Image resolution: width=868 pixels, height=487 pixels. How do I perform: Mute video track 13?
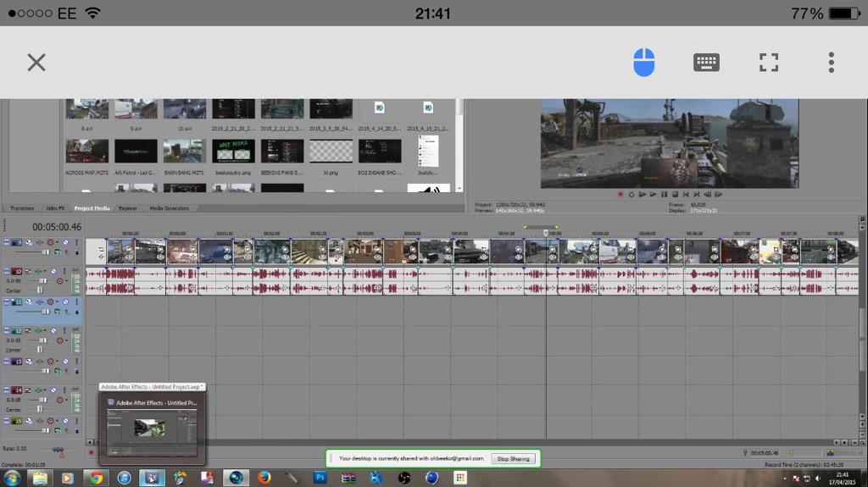coord(65,362)
